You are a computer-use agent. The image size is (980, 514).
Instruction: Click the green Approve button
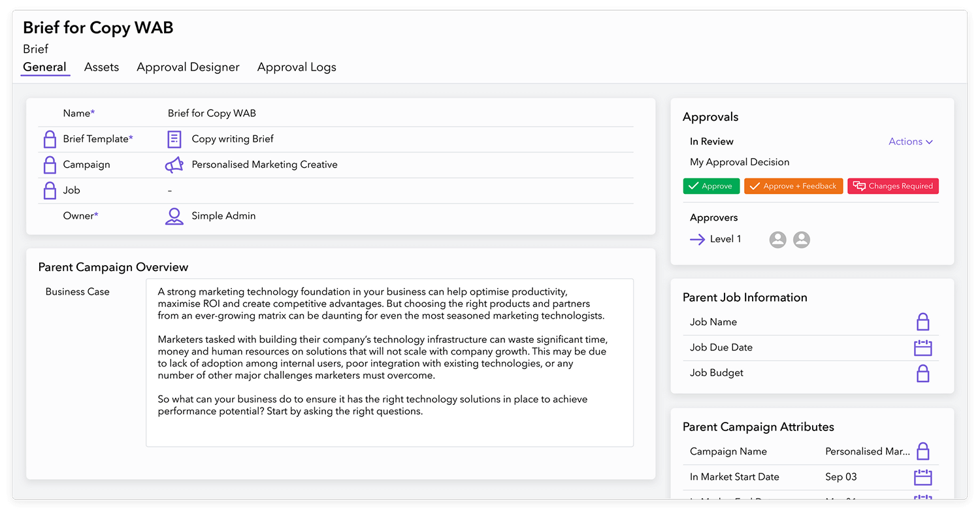[x=711, y=186]
